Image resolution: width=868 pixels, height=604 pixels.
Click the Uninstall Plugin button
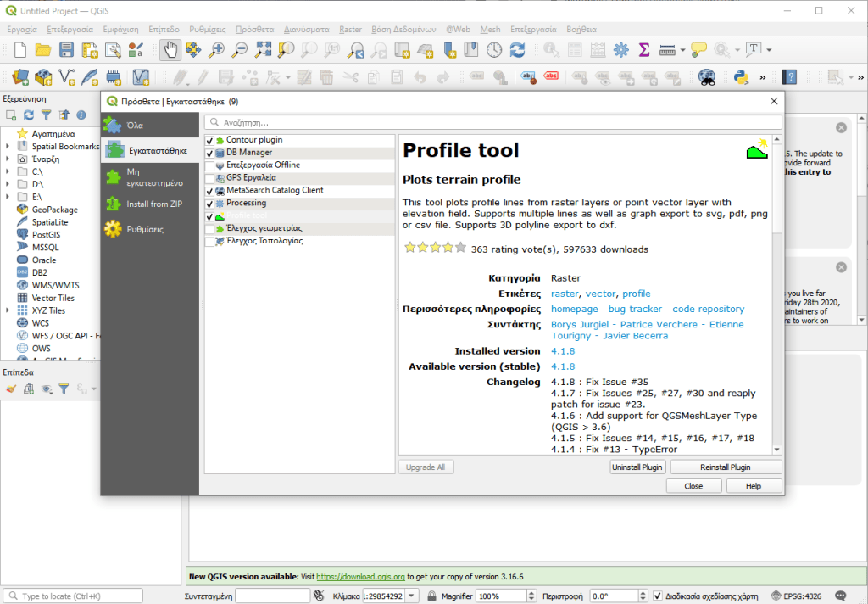[637, 467]
